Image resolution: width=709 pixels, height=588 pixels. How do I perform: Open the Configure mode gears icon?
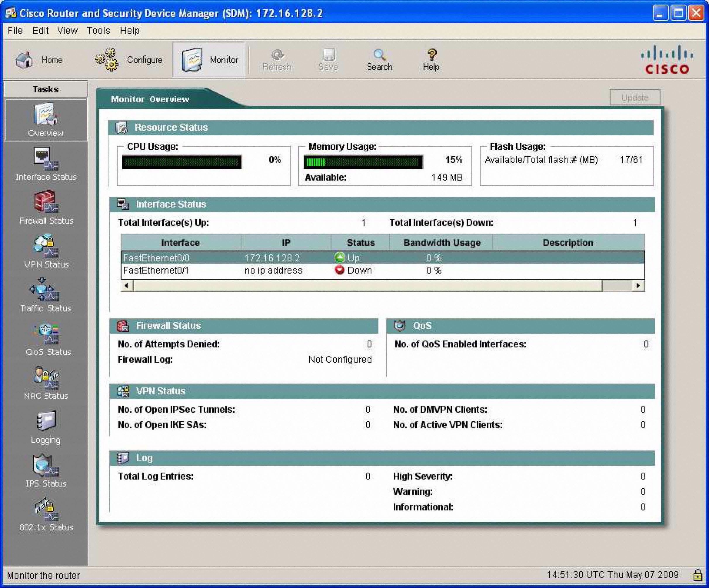click(x=106, y=60)
